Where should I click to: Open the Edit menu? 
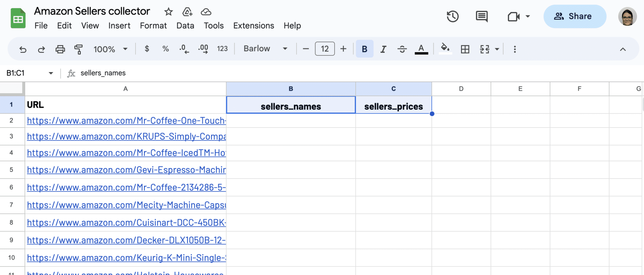(x=64, y=26)
